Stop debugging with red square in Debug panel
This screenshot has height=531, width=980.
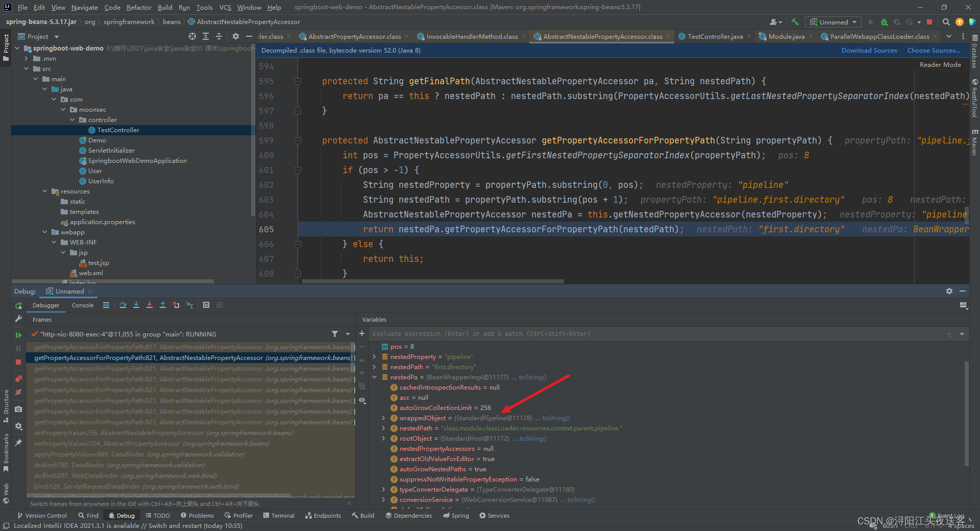(x=18, y=361)
